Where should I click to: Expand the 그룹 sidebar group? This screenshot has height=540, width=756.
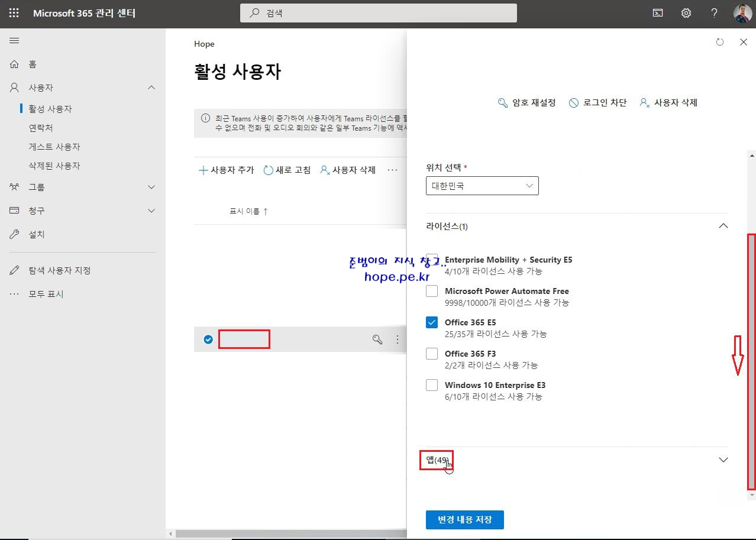(151, 187)
